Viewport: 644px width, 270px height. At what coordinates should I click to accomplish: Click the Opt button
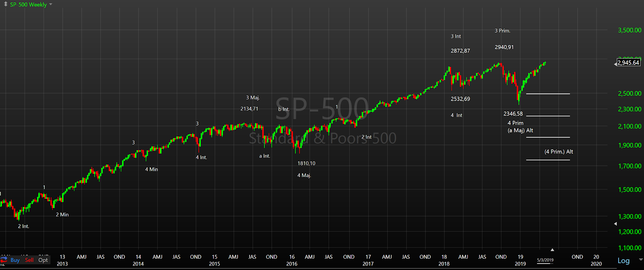[x=43, y=260]
